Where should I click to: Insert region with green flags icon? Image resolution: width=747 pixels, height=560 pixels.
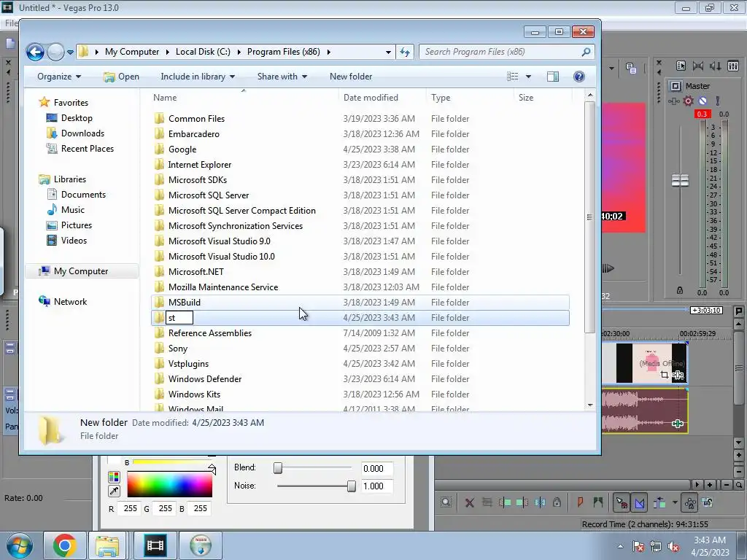coord(598,502)
